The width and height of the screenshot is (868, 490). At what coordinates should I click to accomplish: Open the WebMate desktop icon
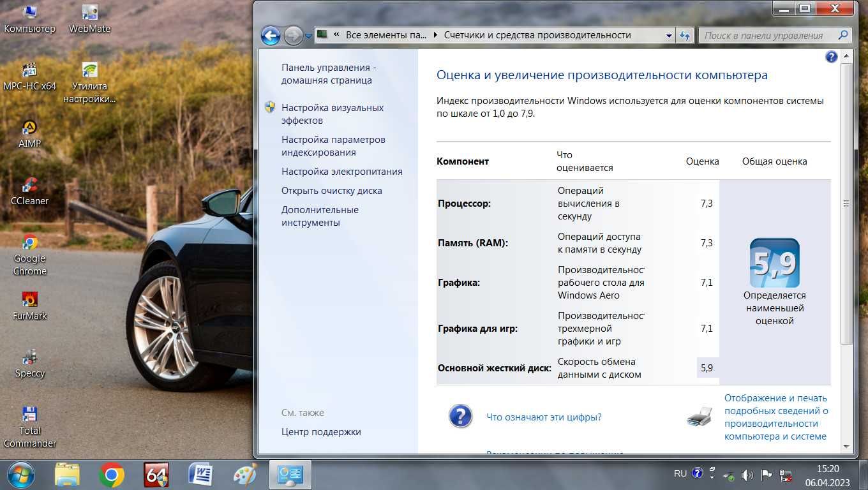(x=89, y=19)
